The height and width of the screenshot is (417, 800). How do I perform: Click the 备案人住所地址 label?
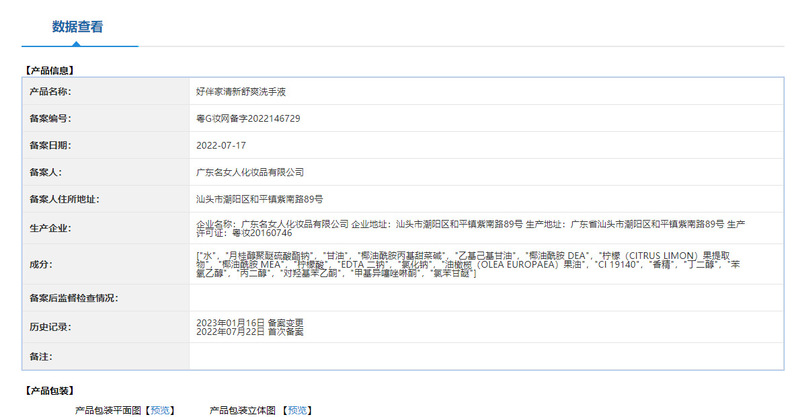click(x=64, y=199)
